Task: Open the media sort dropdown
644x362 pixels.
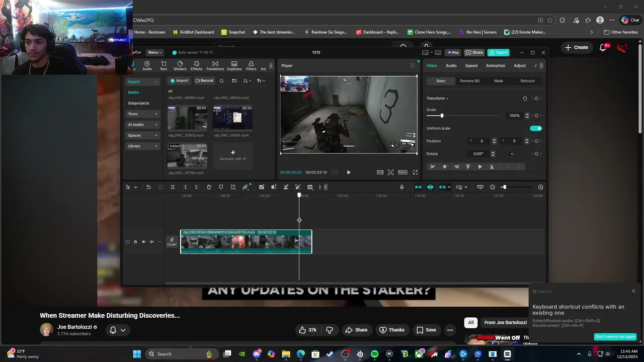Action: 247,81
